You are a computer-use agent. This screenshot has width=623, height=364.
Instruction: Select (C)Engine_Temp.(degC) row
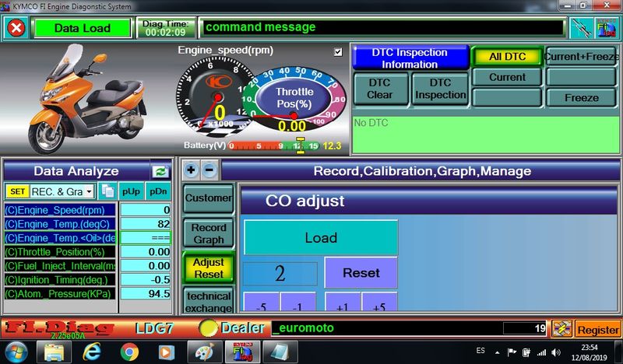click(60, 224)
